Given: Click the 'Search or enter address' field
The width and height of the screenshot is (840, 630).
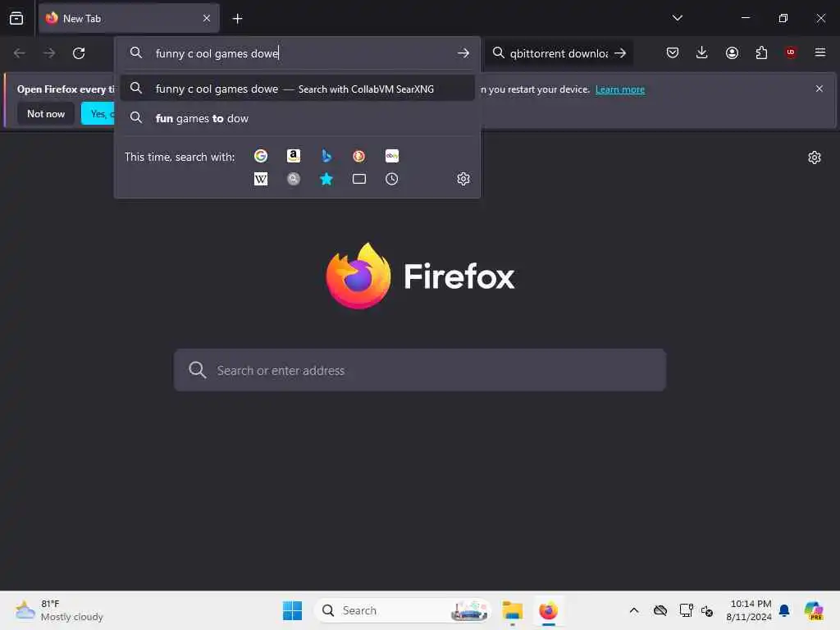Looking at the screenshot, I should pyautogui.click(x=420, y=370).
